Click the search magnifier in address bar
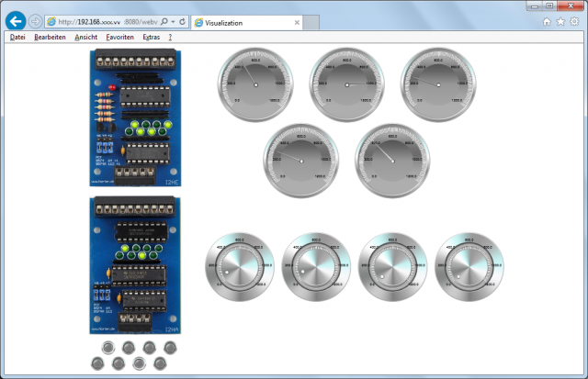The image size is (588, 379). point(164,20)
